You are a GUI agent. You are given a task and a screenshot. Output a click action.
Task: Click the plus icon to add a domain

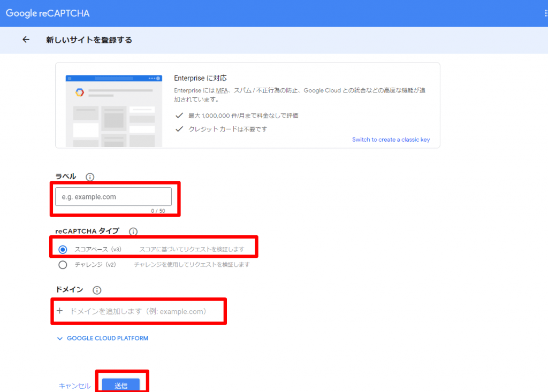tap(60, 311)
